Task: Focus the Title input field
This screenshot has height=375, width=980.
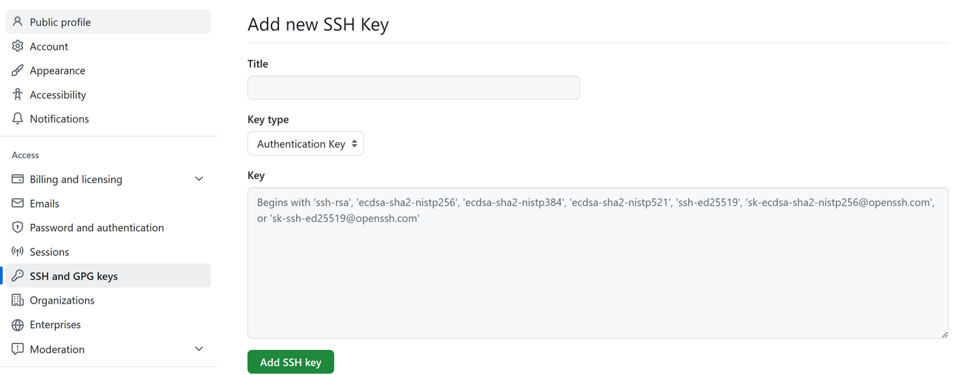Action: (x=414, y=88)
